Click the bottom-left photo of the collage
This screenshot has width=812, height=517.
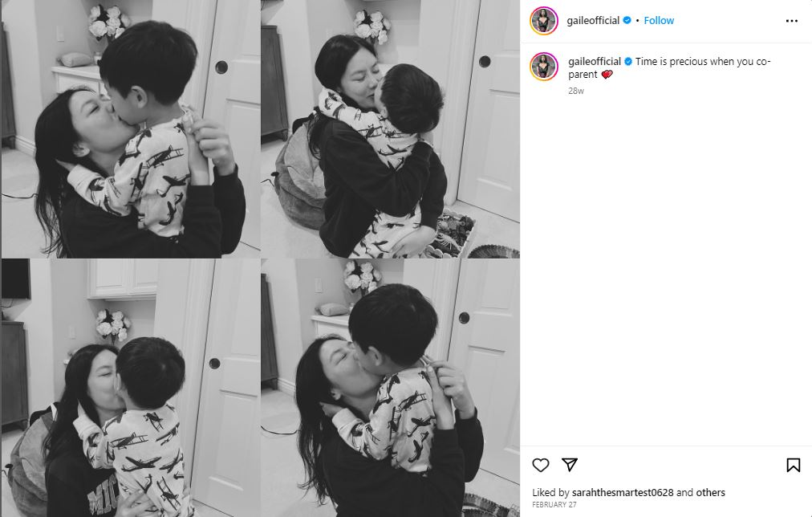[x=131, y=388]
